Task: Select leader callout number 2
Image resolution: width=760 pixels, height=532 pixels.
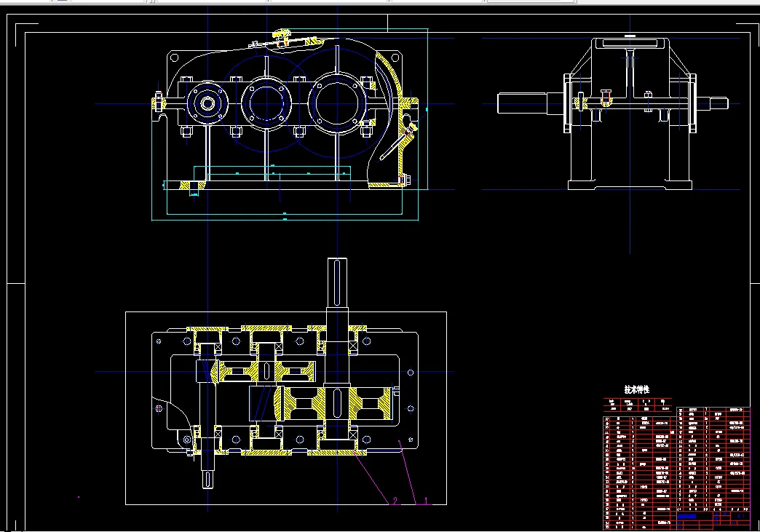Action: tap(395, 501)
